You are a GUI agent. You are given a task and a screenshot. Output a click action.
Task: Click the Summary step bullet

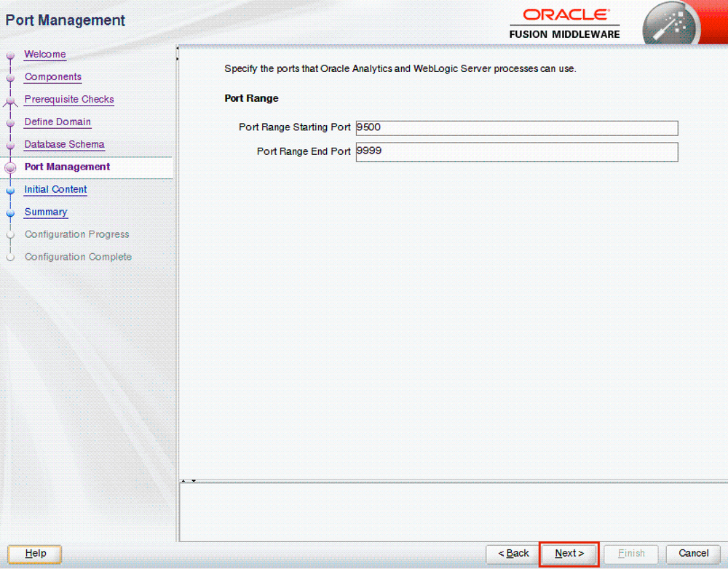10,213
